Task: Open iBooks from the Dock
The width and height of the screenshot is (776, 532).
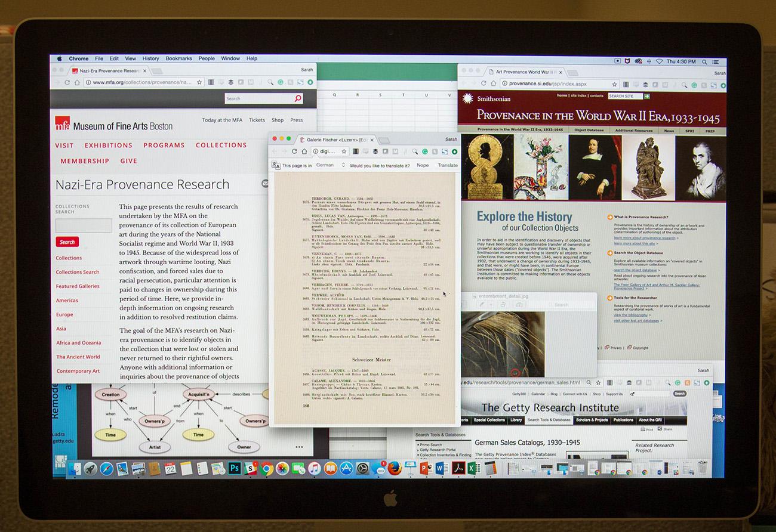Action: pyautogui.click(x=330, y=469)
